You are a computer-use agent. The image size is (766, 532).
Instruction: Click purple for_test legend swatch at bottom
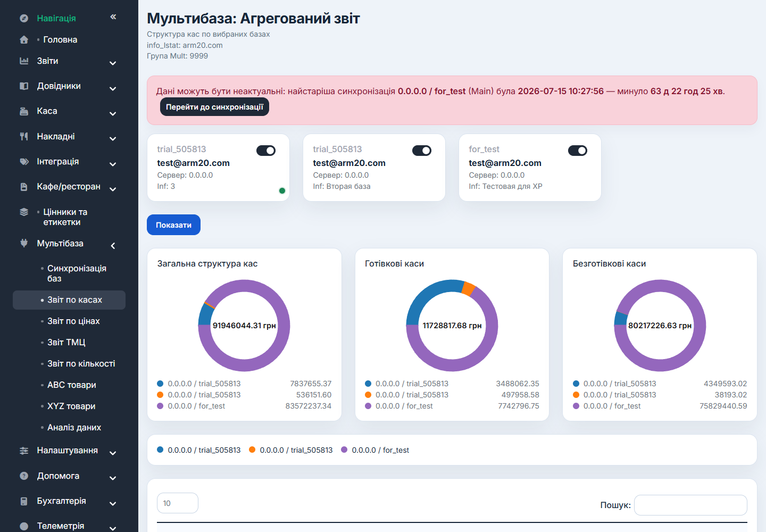[x=344, y=450]
